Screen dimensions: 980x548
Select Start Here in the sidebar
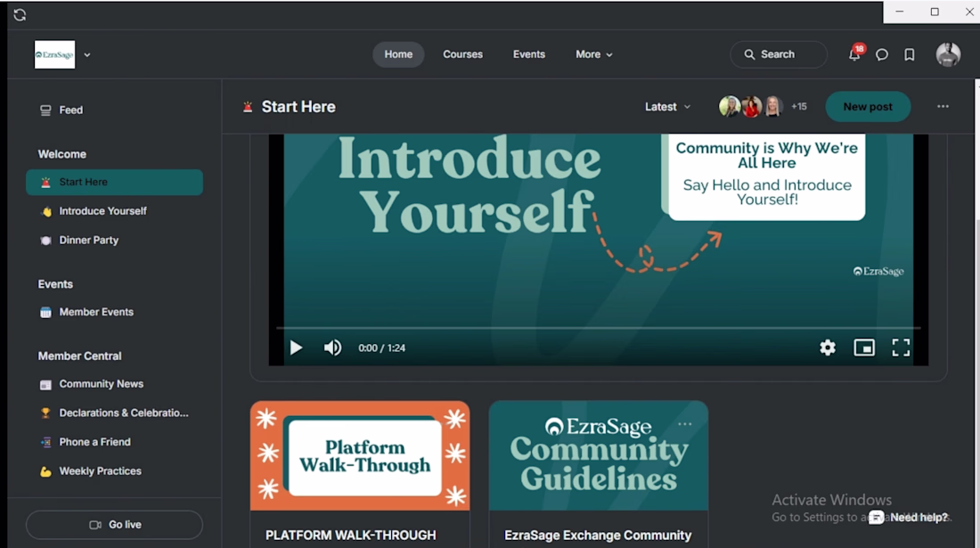pyautogui.click(x=114, y=182)
